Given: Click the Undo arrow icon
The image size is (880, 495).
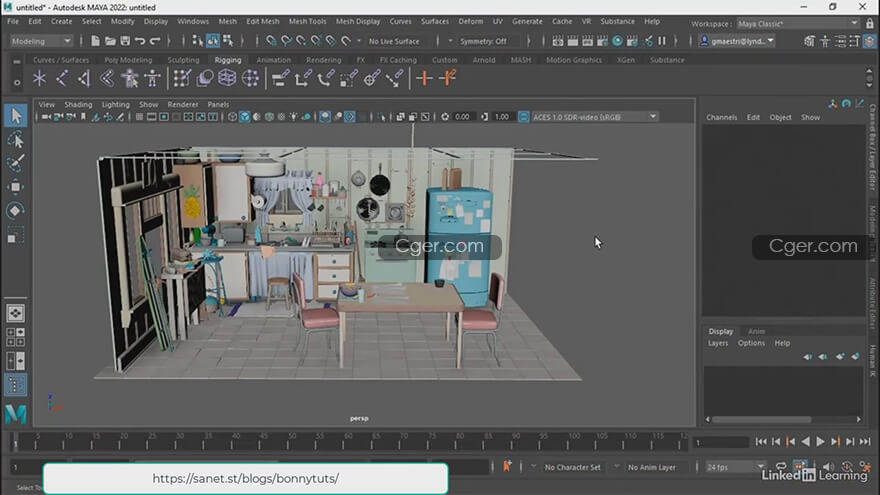Looking at the screenshot, I should (x=140, y=41).
